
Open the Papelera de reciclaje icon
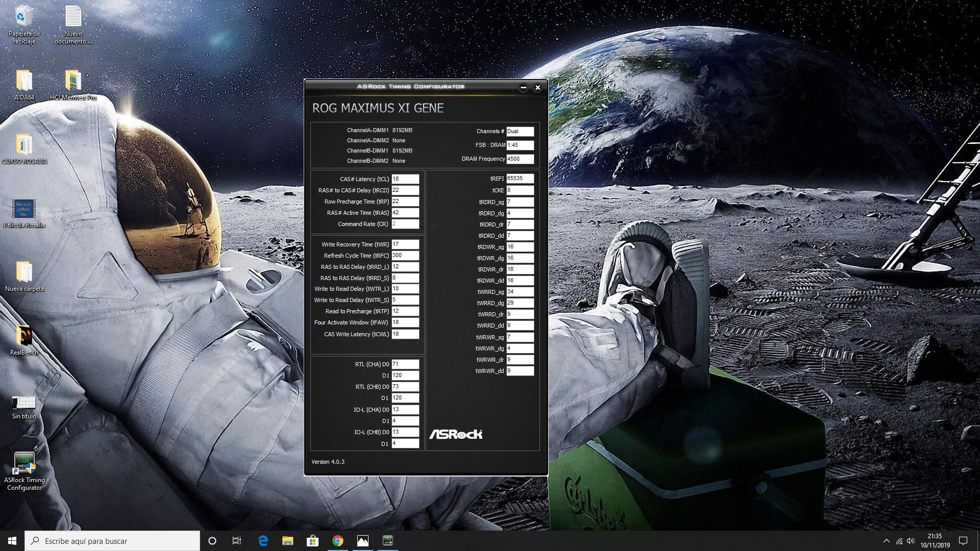(x=24, y=18)
